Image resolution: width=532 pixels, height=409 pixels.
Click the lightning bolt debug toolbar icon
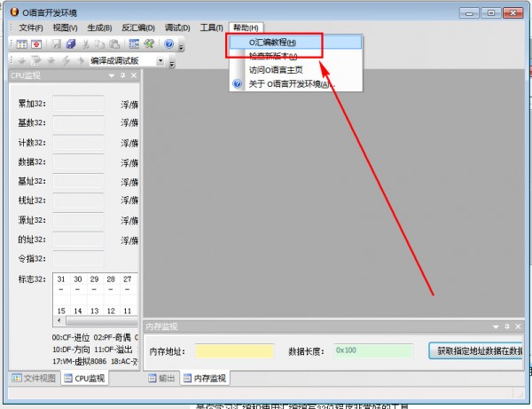[x=66, y=60]
